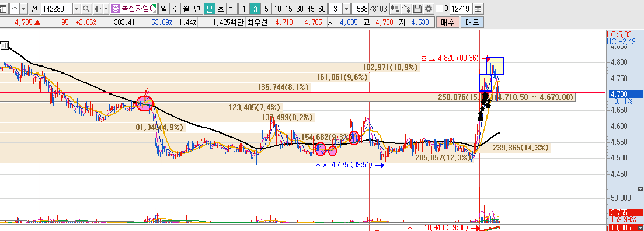The height and width of the screenshot is (231, 644).
Task: Click the speaker sound alert icon
Action: click(98, 8)
